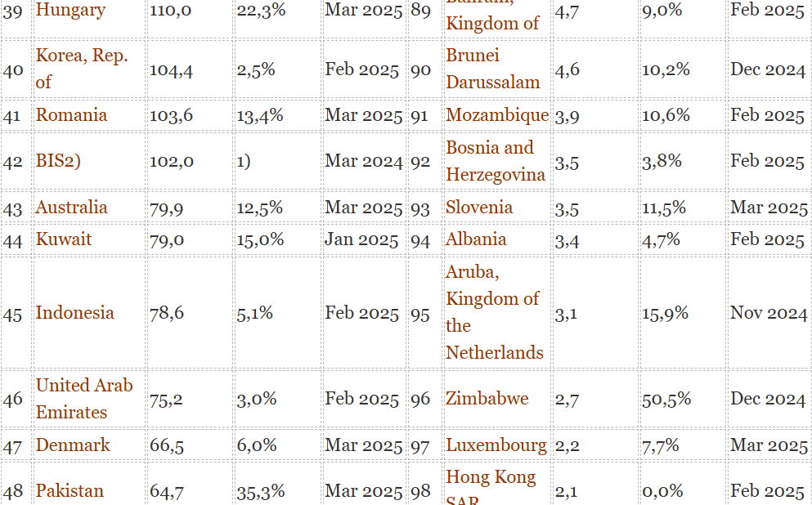The height and width of the screenshot is (505, 812).
Task: Visit the Denmark link
Action: [x=73, y=445]
